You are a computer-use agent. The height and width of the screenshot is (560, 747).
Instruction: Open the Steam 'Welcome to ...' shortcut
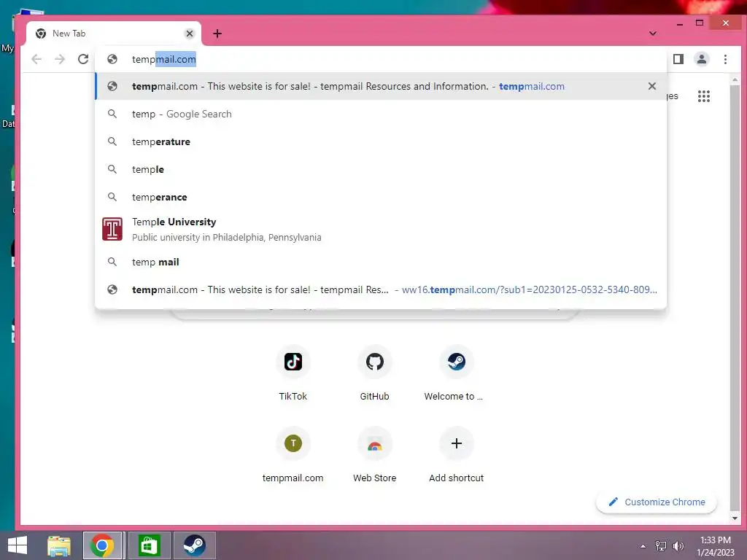pyautogui.click(x=456, y=373)
